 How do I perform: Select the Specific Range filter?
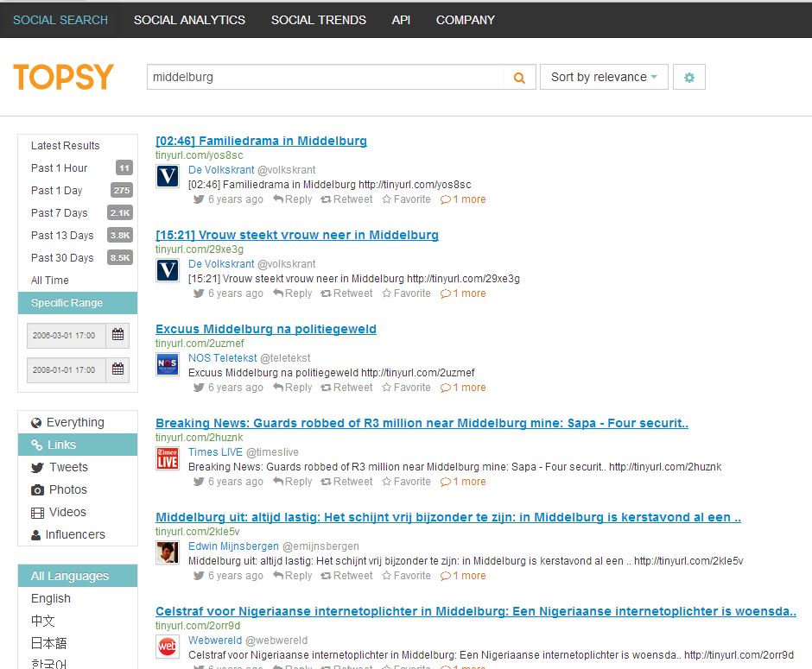[x=78, y=303]
